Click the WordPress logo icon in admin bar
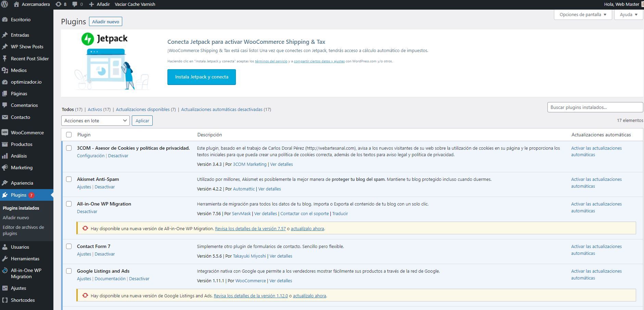The width and height of the screenshot is (644, 310). [4, 4]
